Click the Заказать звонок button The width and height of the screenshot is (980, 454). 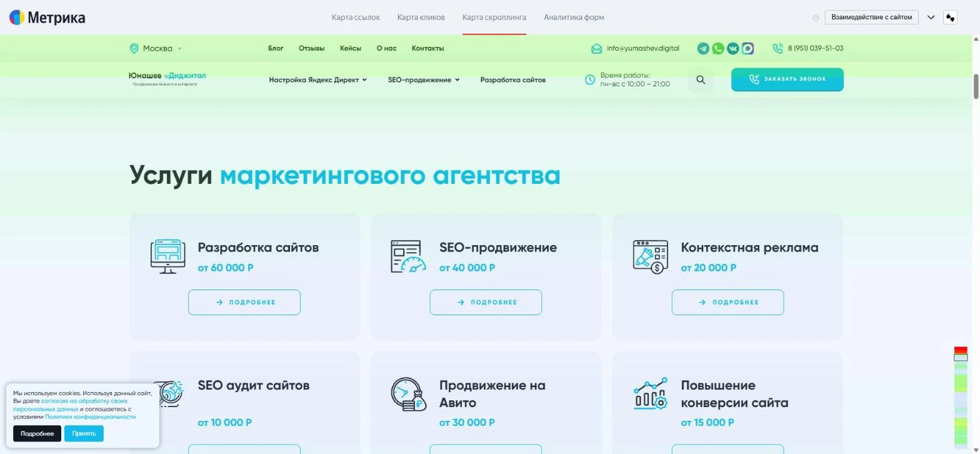(787, 79)
